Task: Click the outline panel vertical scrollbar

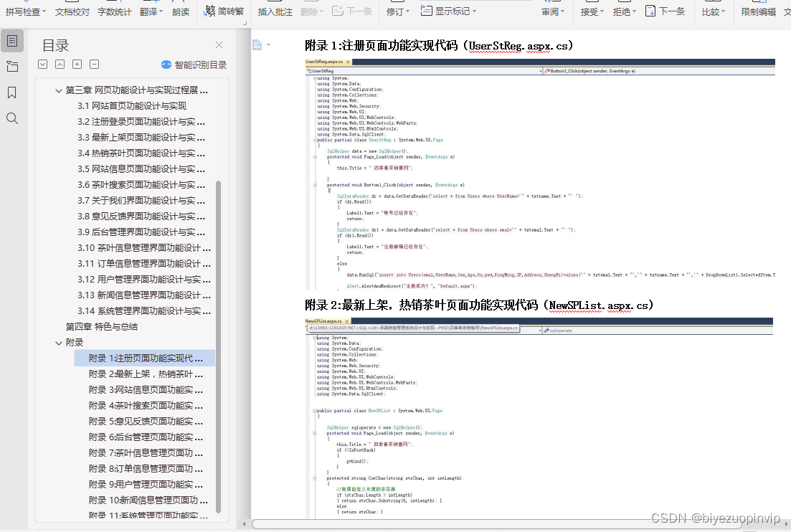Action: [x=219, y=347]
